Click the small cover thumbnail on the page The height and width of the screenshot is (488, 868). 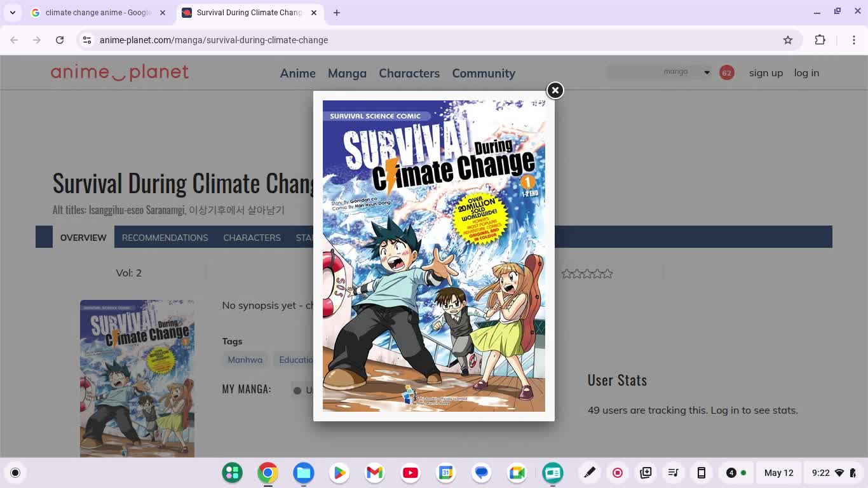coord(137,378)
